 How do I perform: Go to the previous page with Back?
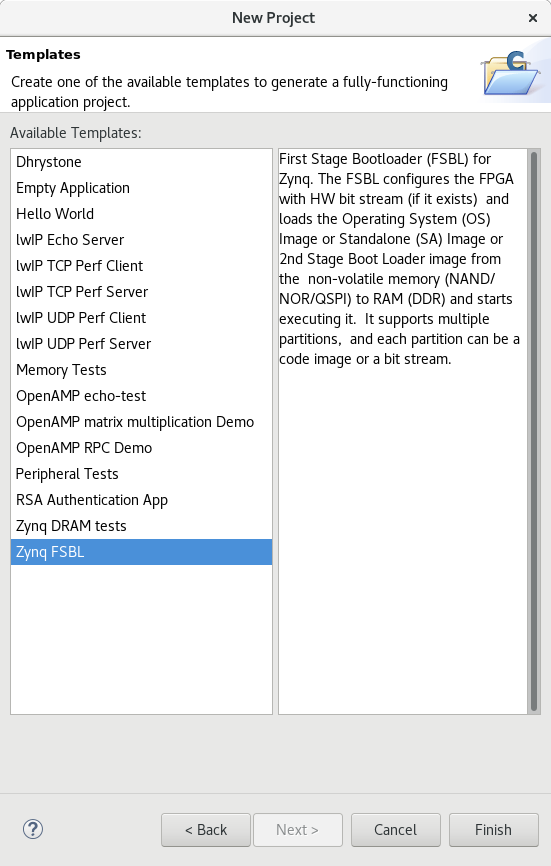(x=206, y=830)
